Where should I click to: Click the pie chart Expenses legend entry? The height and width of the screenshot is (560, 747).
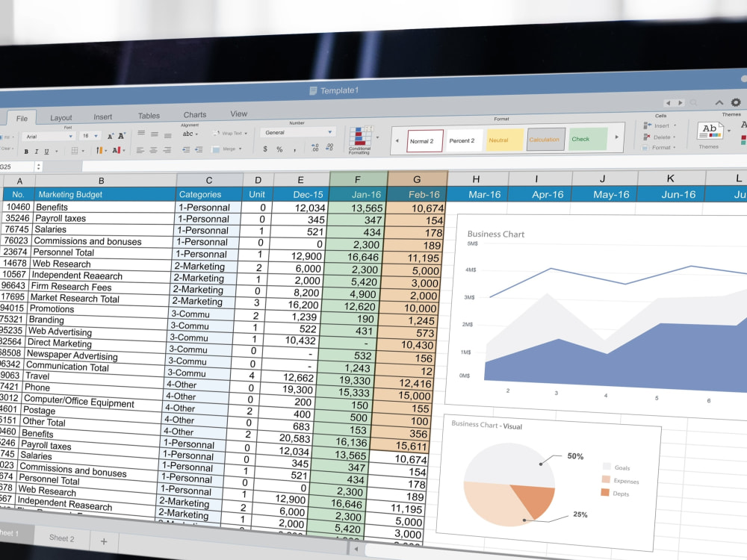coord(622,480)
